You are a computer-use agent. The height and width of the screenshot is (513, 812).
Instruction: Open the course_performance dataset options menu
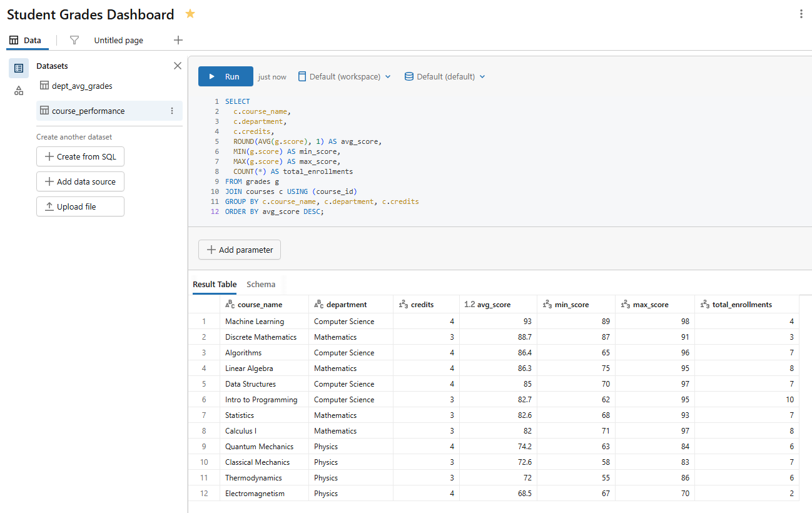[172, 111]
